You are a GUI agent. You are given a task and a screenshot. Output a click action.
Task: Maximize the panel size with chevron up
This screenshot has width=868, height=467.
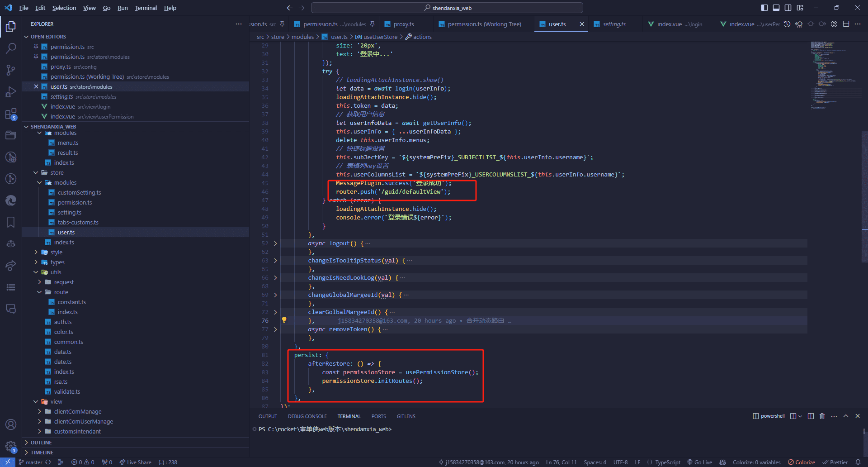846,416
